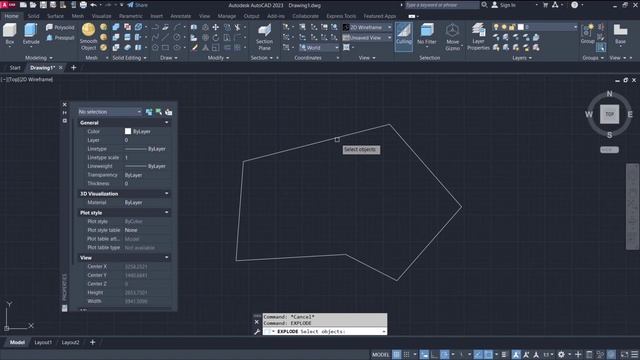The height and width of the screenshot is (360, 640).
Task: Toggle PICKADD icon in Properties palette
Action: coord(149,112)
